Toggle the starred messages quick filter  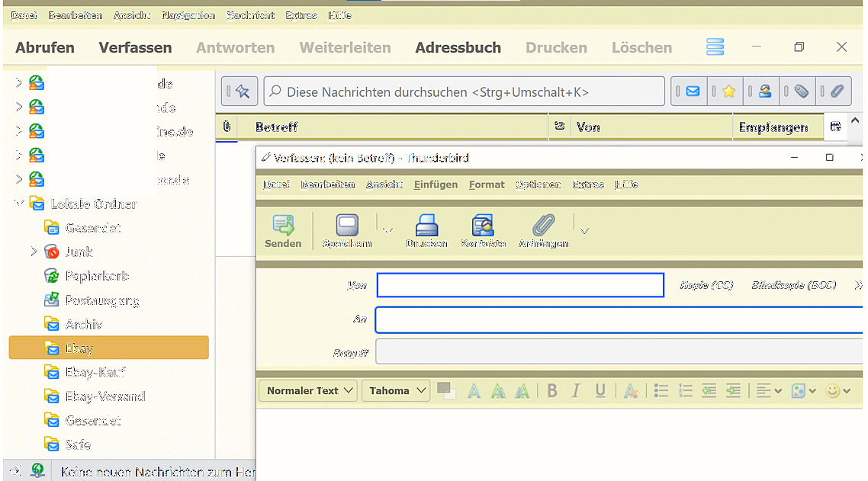pos(728,91)
